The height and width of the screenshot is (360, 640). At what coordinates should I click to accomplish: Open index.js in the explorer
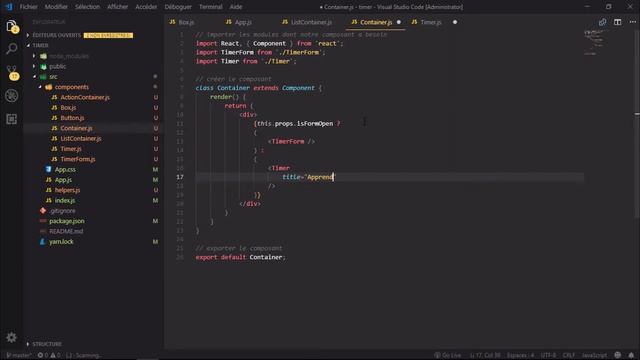[x=65, y=200]
